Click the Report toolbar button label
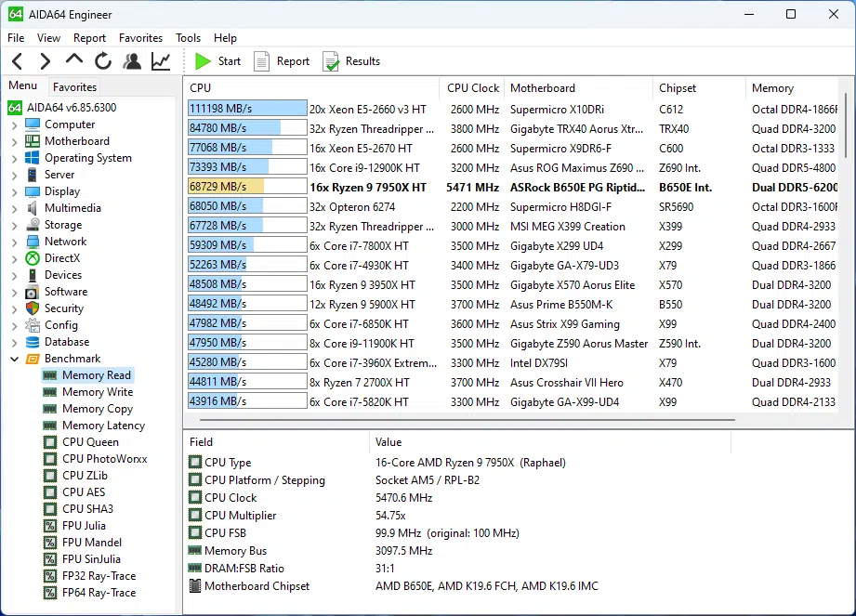The image size is (856, 616). (293, 61)
